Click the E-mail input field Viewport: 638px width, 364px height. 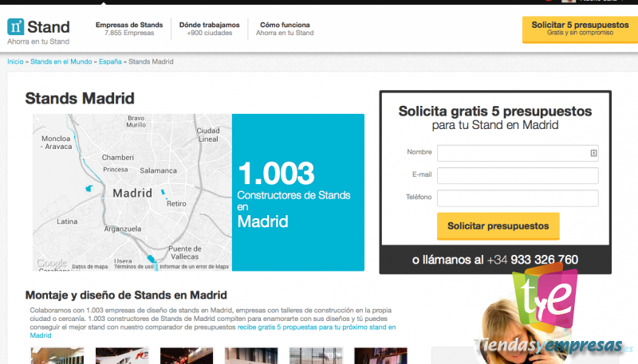click(x=518, y=175)
